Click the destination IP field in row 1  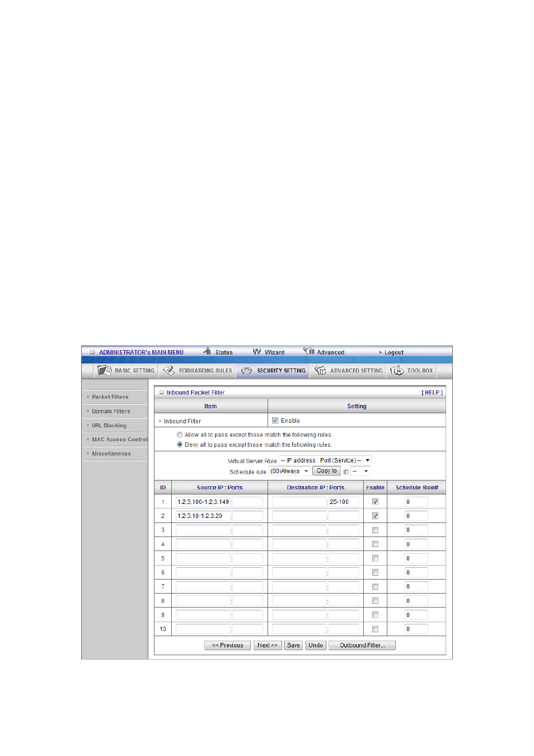[x=299, y=502]
